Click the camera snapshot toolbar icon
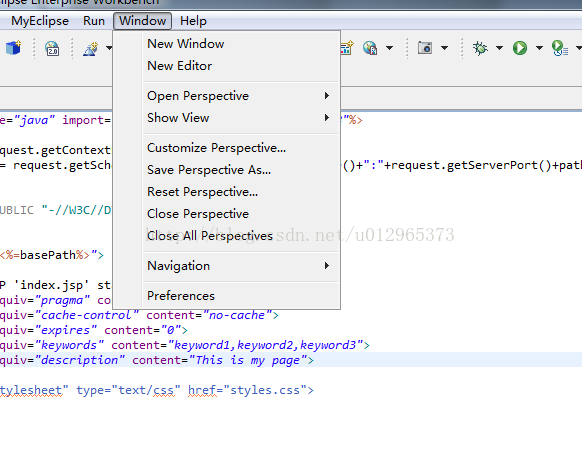Screen dimensions: 582x449 click(x=425, y=48)
